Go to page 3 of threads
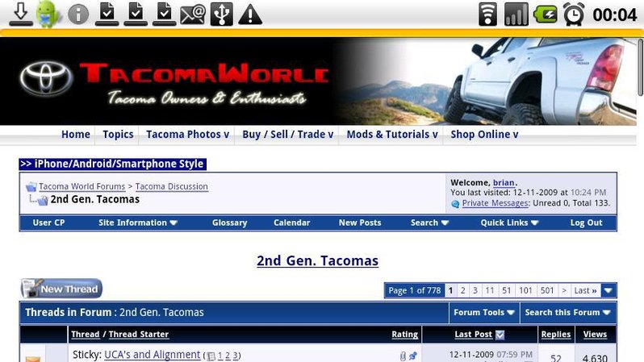 (x=475, y=290)
